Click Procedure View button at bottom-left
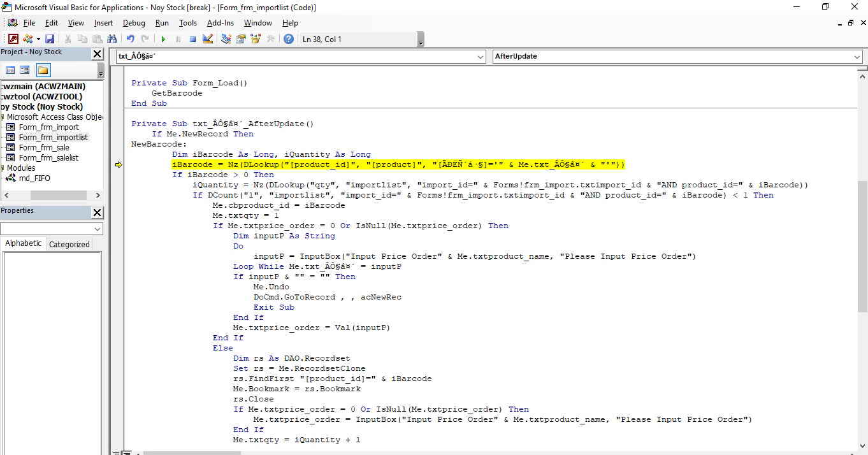This screenshot has width=868, height=455. click(x=116, y=453)
